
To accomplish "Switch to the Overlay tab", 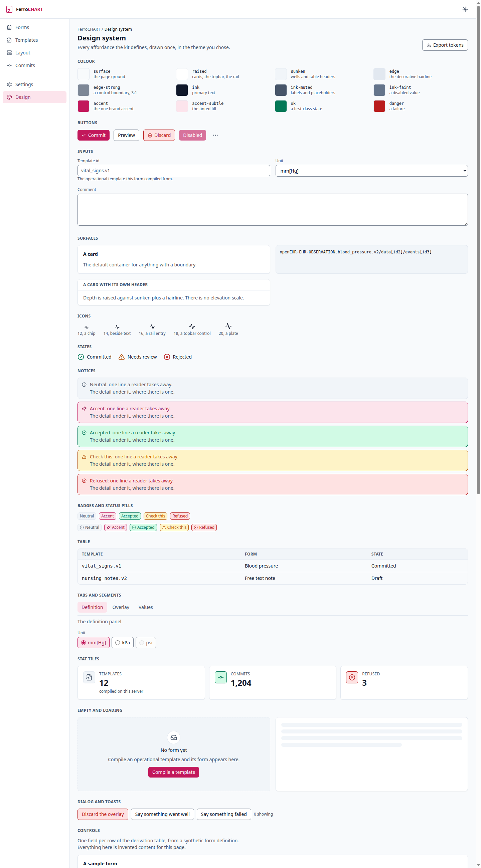I will (x=121, y=607).
